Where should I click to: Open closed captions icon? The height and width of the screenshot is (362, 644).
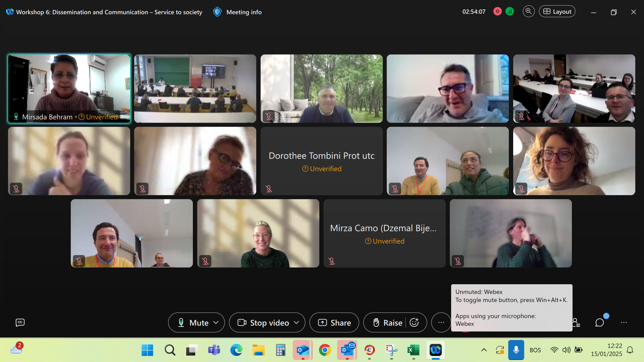coord(20,322)
